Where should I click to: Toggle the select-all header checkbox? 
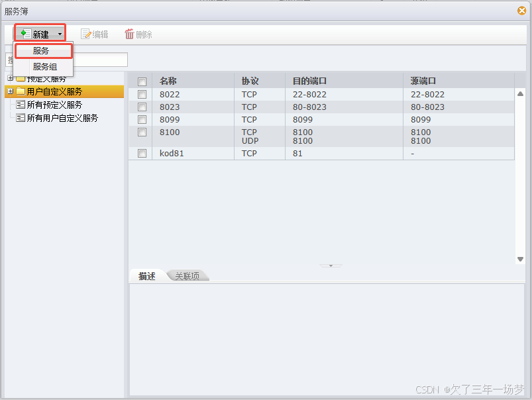tap(142, 81)
